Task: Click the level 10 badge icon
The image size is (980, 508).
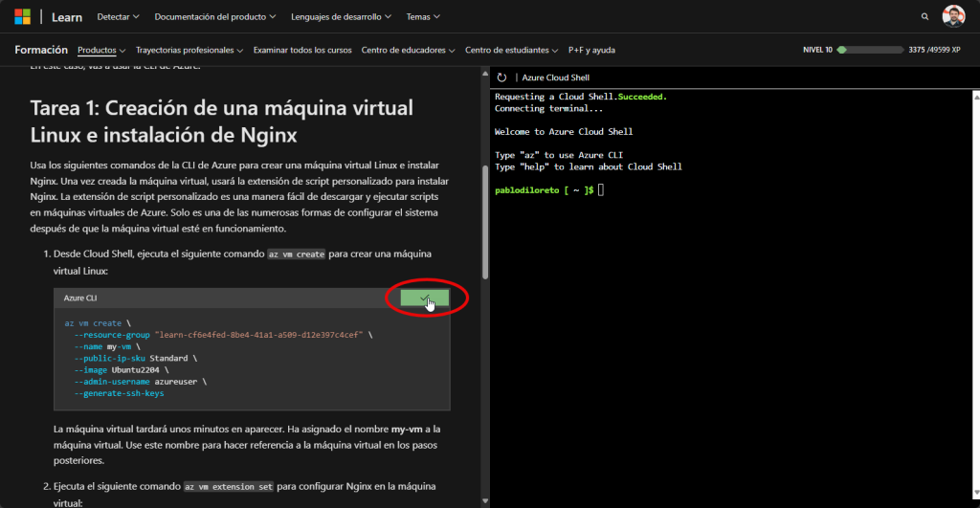Action: pos(841,50)
